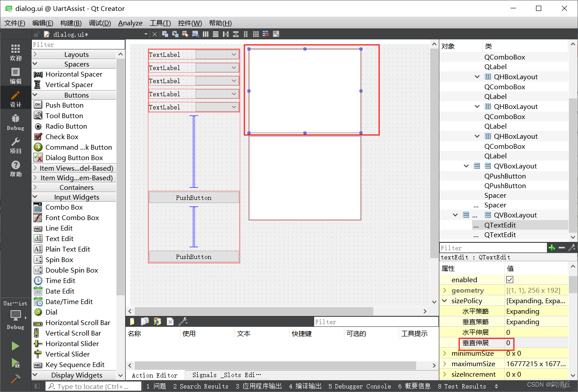
Task: Apply horizontal layout from toolbar
Action: click(206, 34)
